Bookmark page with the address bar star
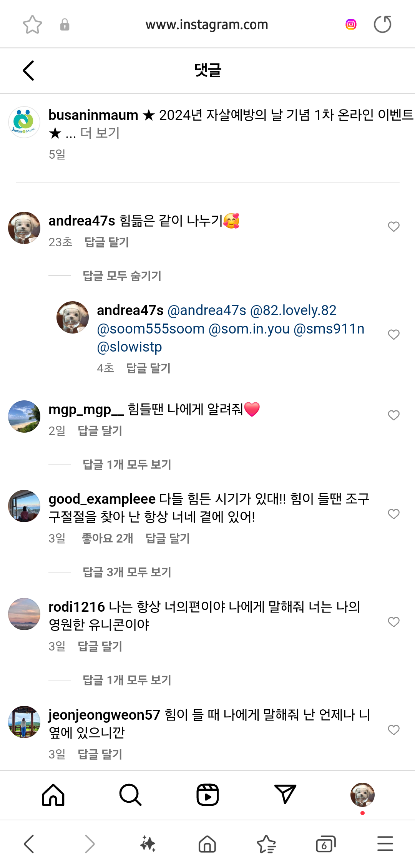Image resolution: width=415 pixels, height=868 pixels. point(32,25)
